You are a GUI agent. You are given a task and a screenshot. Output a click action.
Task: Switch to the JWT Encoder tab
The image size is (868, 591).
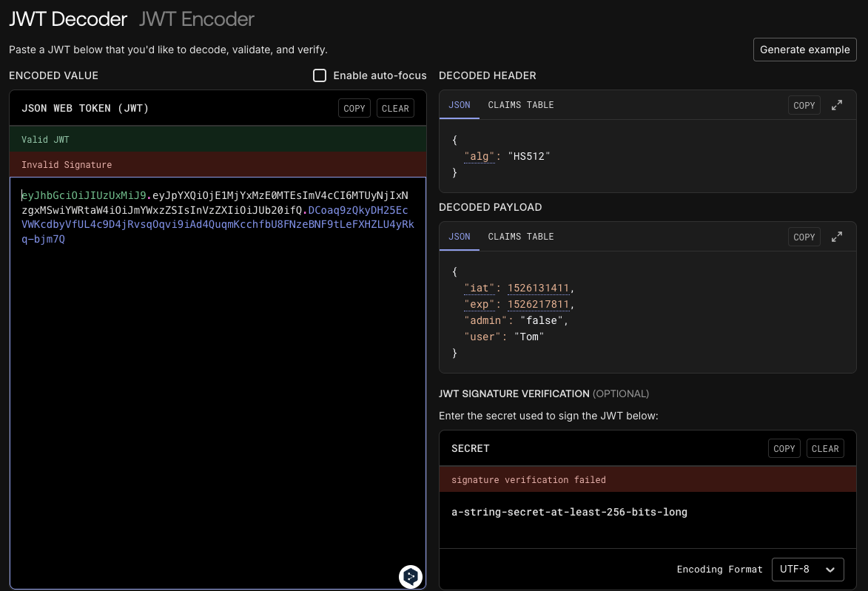click(197, 19)
